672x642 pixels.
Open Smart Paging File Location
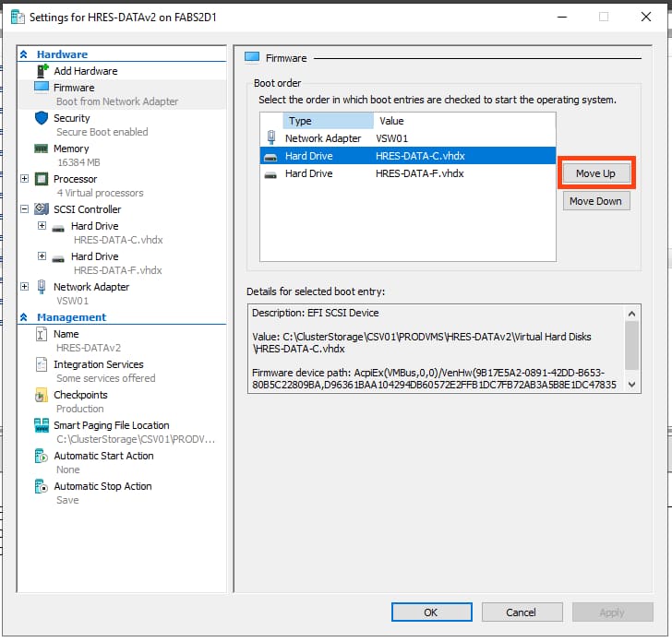click(112, 425)
